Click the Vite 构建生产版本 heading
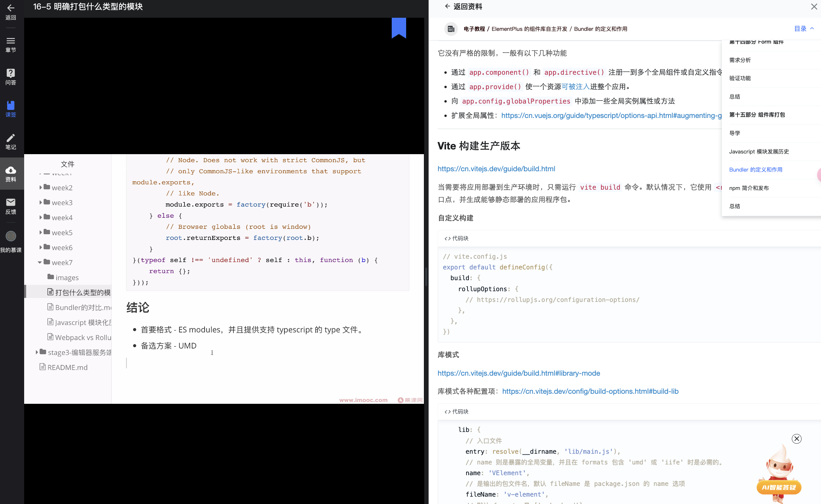Viewport: 821px width, 504px height. point(479,146)
